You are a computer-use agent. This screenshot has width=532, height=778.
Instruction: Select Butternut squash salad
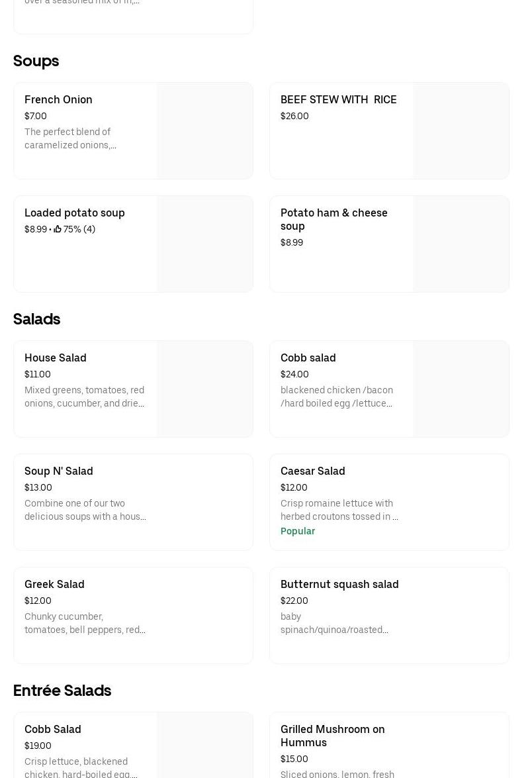click(x=339, y=585)
